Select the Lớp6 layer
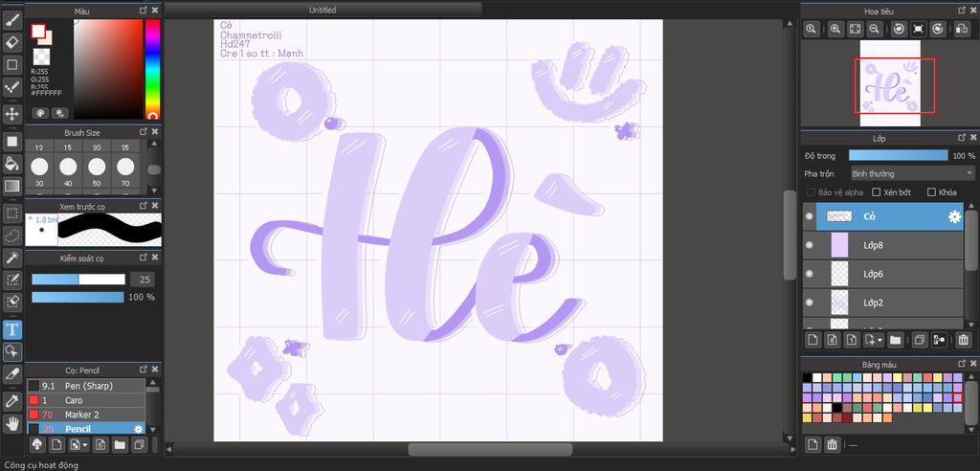Image resolution: width=980 pixels, height=471 pixels. pyautogui.click(x=883, y=274)
